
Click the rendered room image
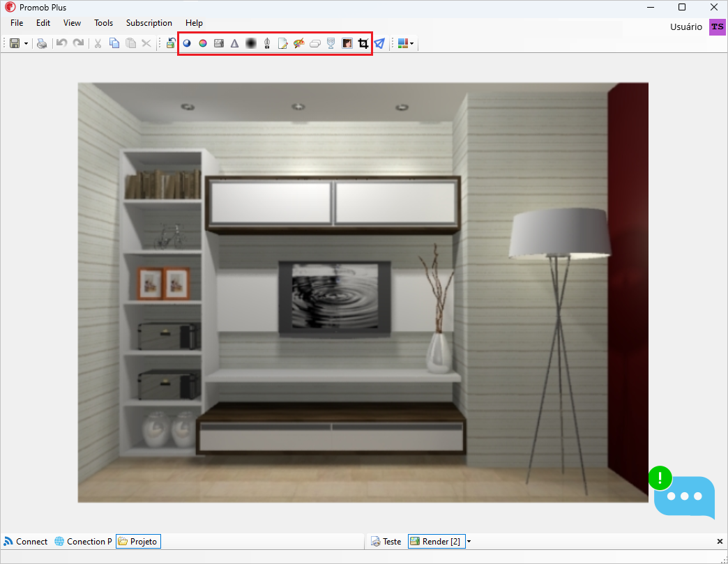click(x=363, y=292)
